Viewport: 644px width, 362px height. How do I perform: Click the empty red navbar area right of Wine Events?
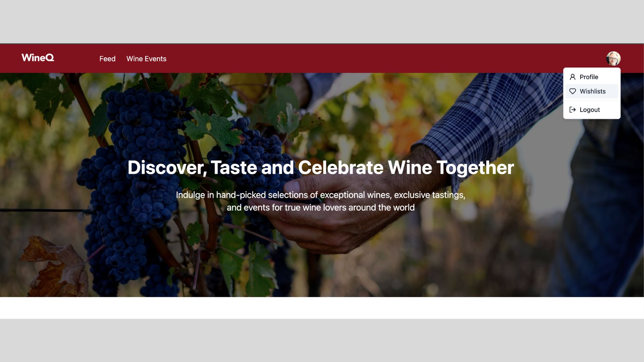pyautogui.click(x=369, y=59)
